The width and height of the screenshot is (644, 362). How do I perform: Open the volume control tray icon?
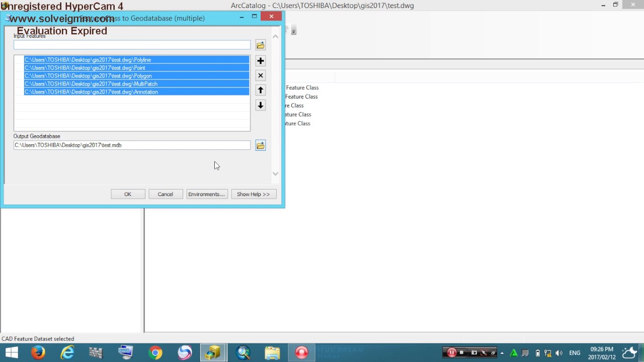(559, 353)
